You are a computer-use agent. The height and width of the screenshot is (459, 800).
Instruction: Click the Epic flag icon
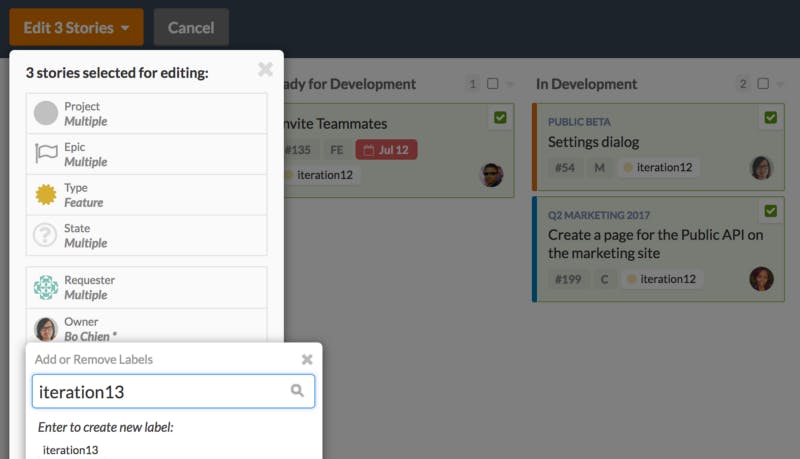(x=46, y=153)
